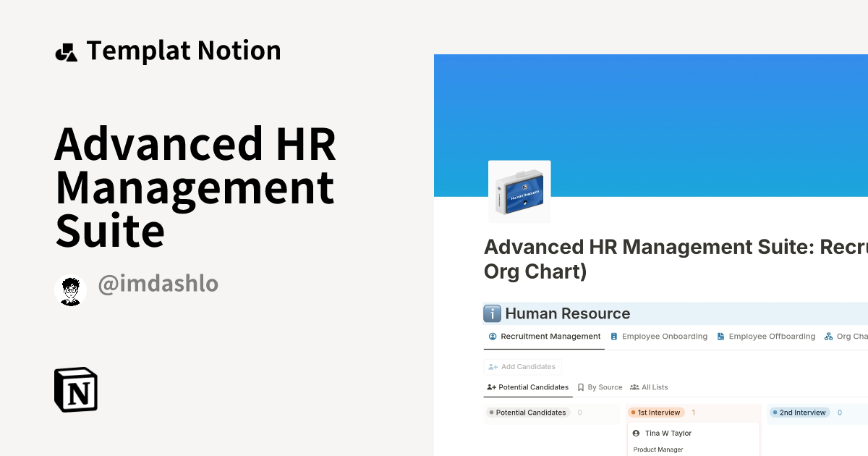Open the Human Resource kit cover thumbnail

point(519,191)
